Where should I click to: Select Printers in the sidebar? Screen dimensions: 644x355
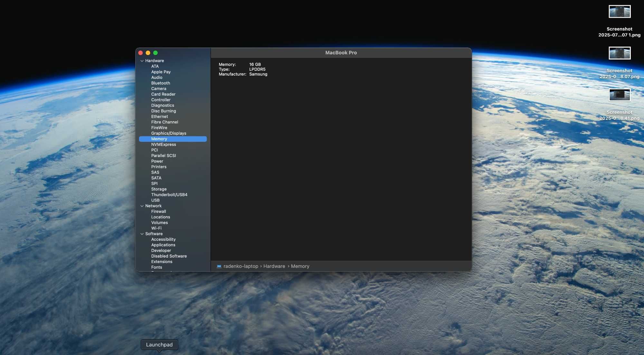point(159,167)
